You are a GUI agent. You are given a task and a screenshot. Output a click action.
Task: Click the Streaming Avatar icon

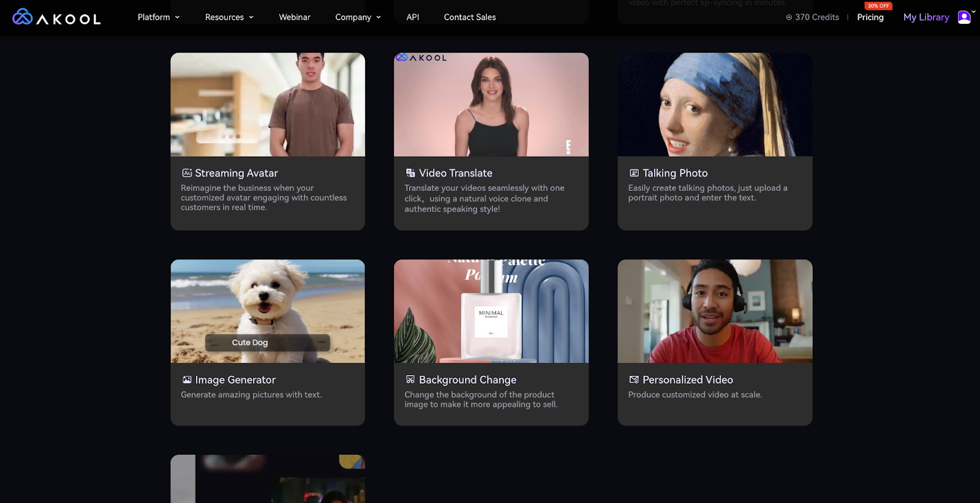(x=187, y=173)
